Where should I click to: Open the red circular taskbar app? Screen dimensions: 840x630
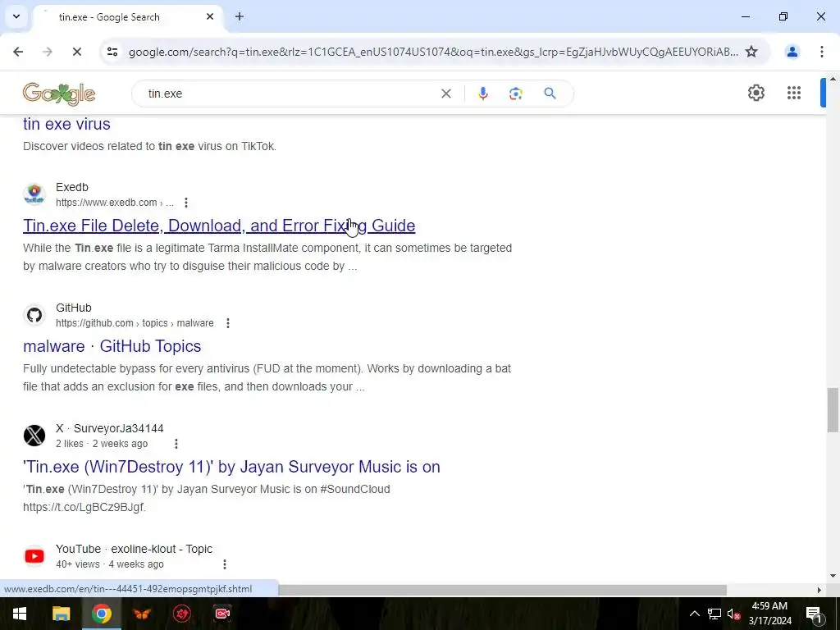[182, 614]
